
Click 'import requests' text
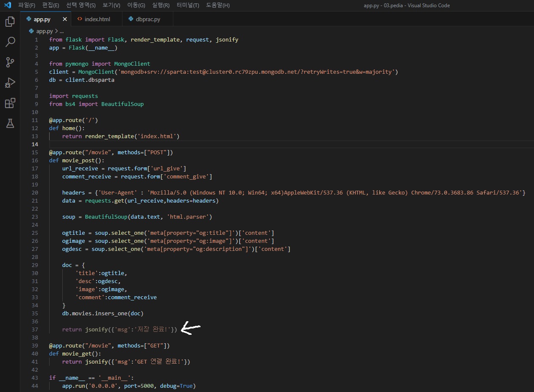(73, 96)
